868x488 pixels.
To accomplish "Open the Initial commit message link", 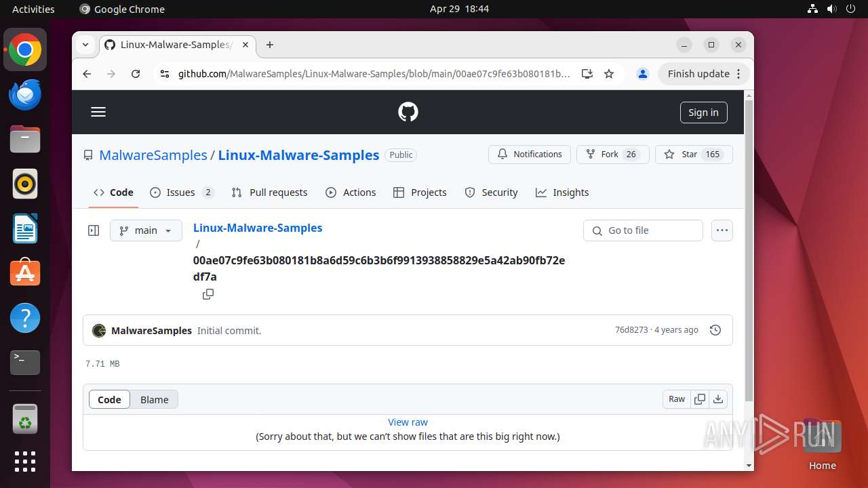I will [x=229, y=331].
